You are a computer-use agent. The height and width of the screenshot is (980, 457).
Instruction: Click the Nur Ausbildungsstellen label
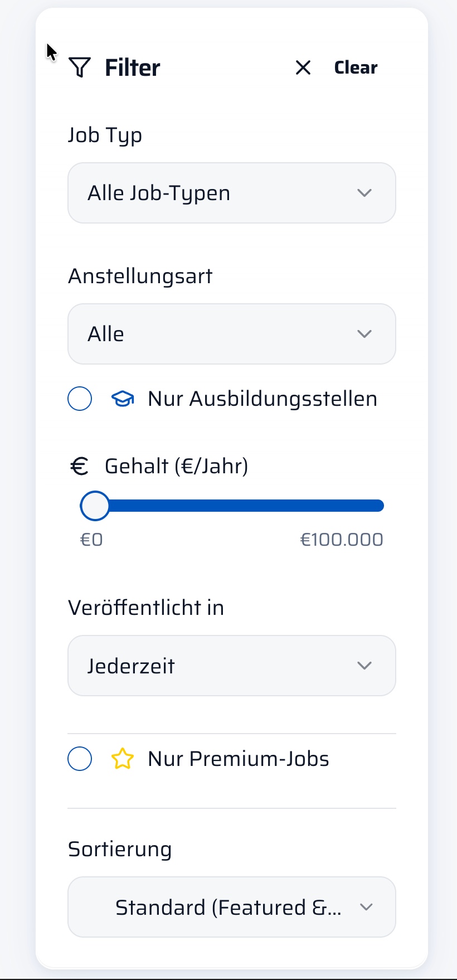click(x=262, y=399)
